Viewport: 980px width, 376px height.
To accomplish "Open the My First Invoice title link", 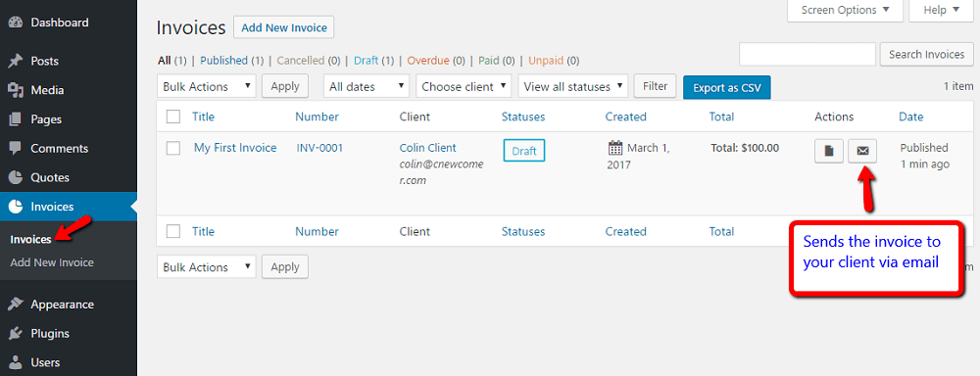I will (235, 148).
